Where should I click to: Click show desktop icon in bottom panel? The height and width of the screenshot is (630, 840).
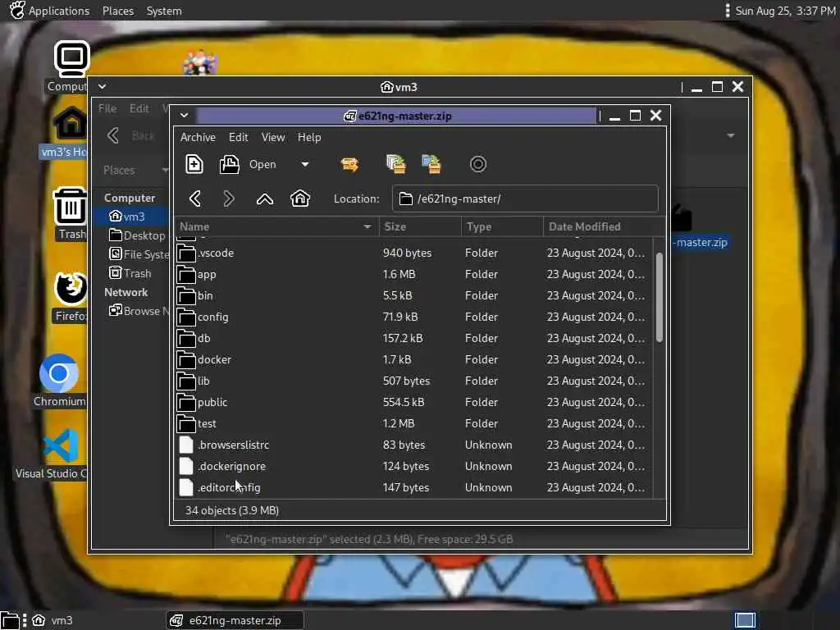[x=10, y=620]
